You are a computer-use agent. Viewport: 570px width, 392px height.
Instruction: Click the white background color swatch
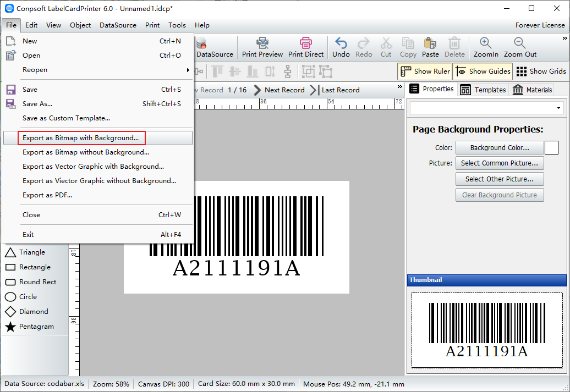click(551, 147)
